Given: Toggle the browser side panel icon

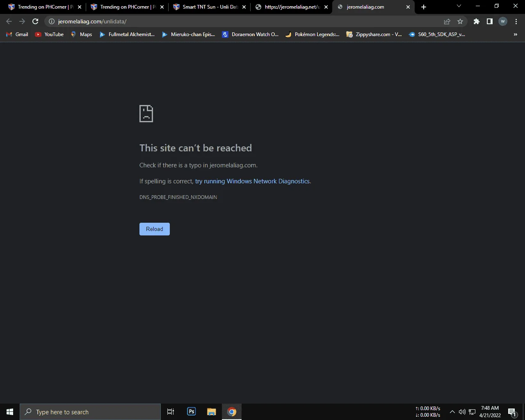Looking at the screenshot, I should 489,21.
